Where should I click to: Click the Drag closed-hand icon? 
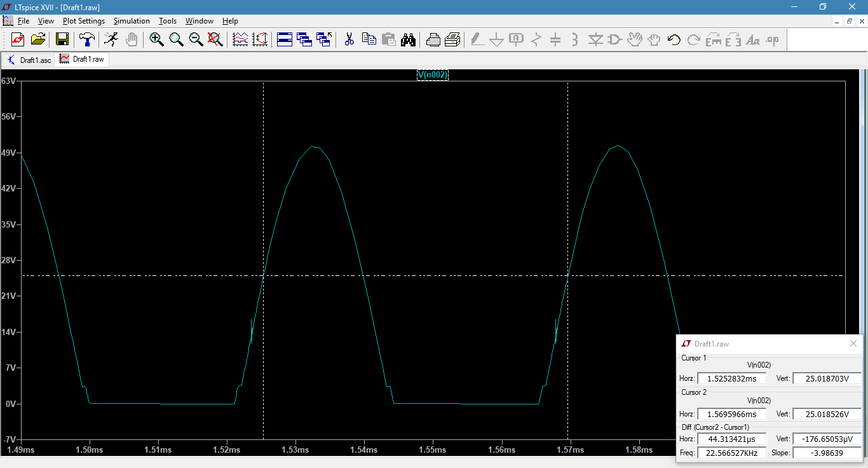click(654, 39)
